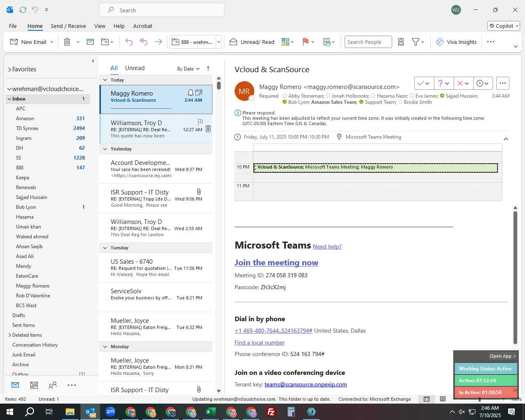The height and width of the screenshot is (420, 525).
Task: Expand the Favorites section
Action: (9, 70)
